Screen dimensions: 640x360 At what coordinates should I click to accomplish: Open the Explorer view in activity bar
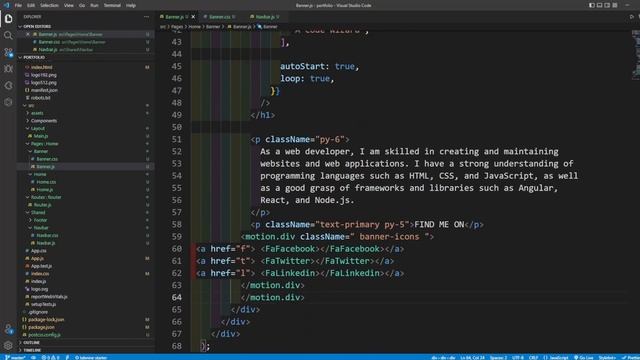tap(8, 19)
